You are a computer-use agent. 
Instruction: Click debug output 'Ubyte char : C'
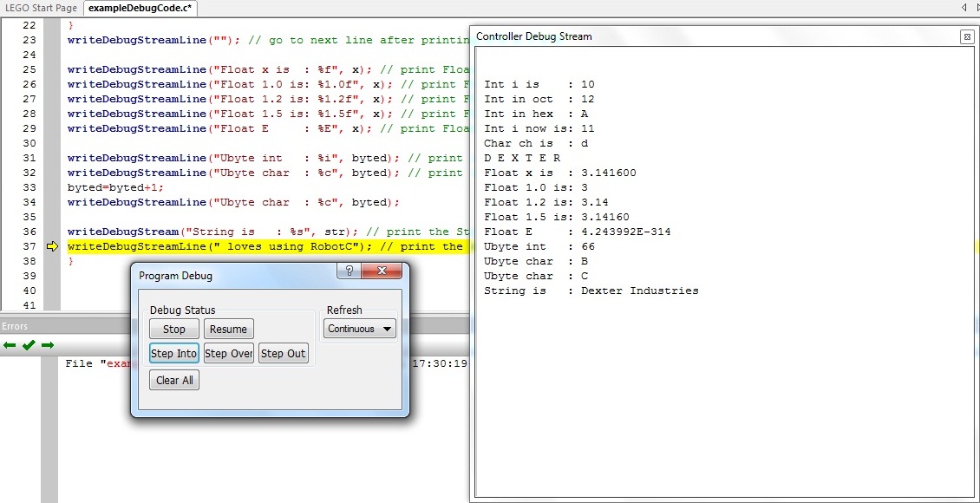[536, 276]
